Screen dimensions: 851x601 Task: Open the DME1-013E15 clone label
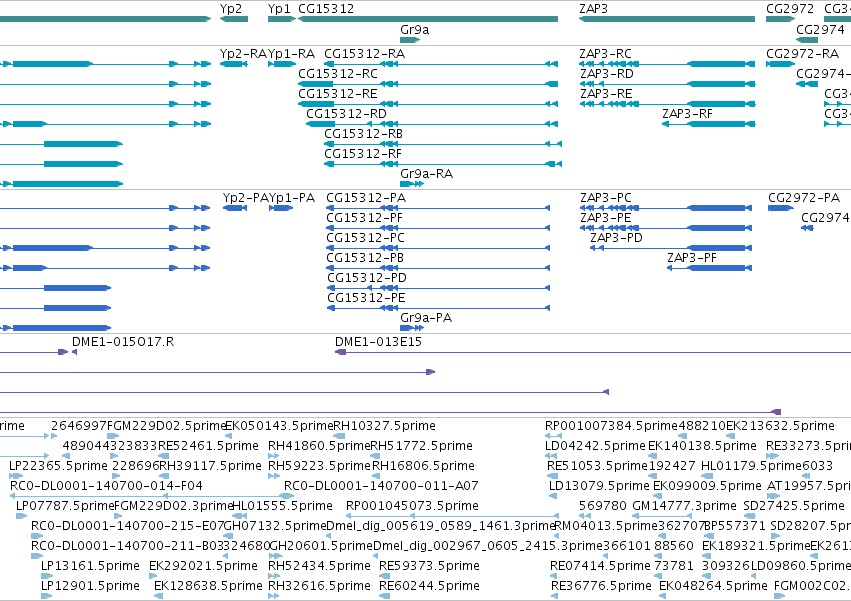pos(378,342)
